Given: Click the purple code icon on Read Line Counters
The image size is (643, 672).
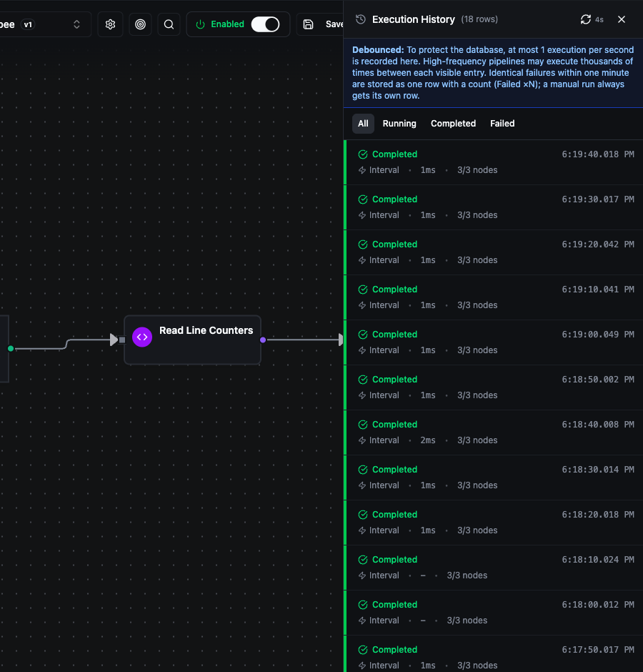Looking at the screenshot, I should [142, 337].
